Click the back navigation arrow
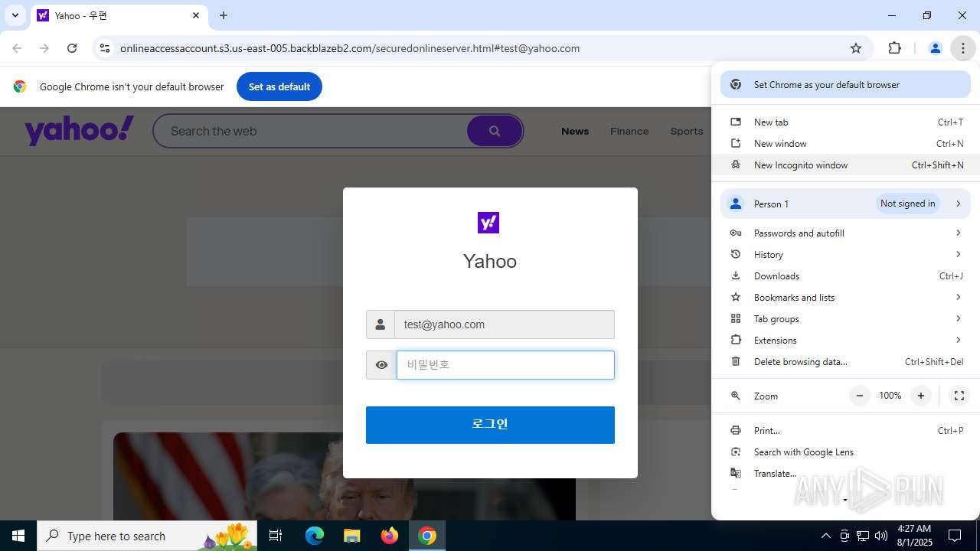The width and height of the screenshot is (980, 551). click(17, 48)
